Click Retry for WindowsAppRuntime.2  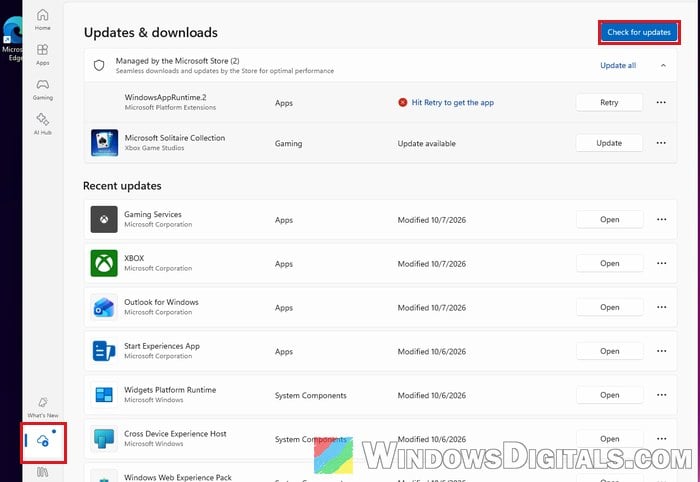609,102
